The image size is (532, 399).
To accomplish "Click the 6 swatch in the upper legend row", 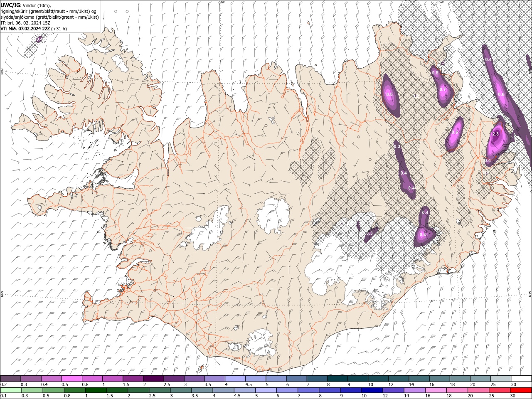I will click(296, 379).
